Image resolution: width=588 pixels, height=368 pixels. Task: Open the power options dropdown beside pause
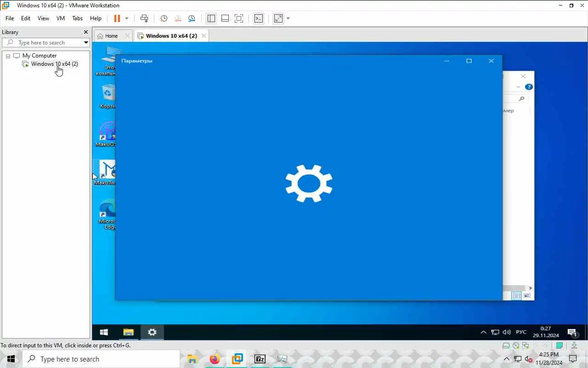(x=127, y=18)
